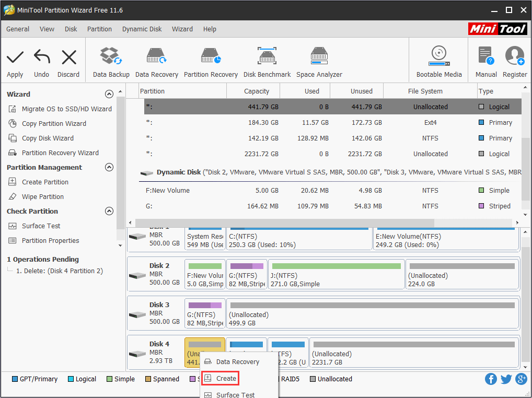Sort by the File System column header
Image resolution: width=532 pixels, height=398 pixels.
pyautogui.click(x=430, y=91)
